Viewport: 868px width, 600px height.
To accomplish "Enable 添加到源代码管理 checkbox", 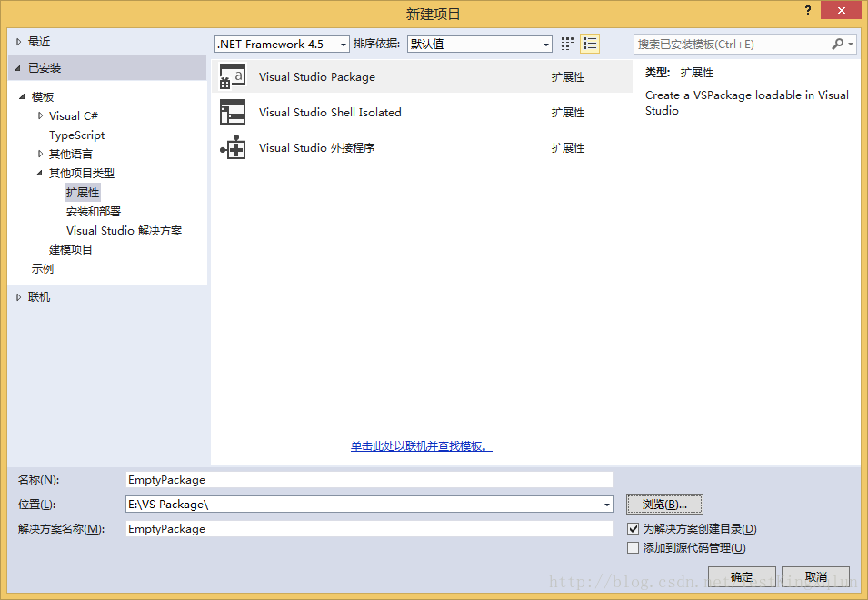I will click(x=633, y=548).
